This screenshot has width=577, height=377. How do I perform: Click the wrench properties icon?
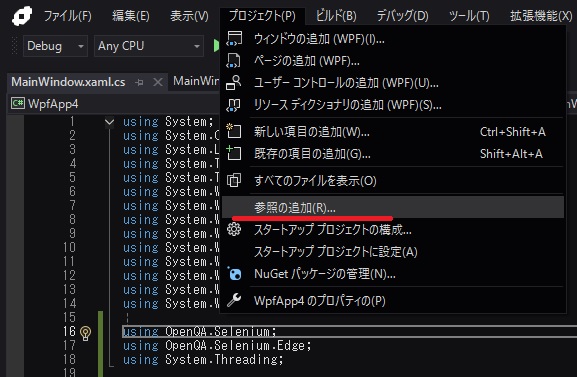pos(234,300)
